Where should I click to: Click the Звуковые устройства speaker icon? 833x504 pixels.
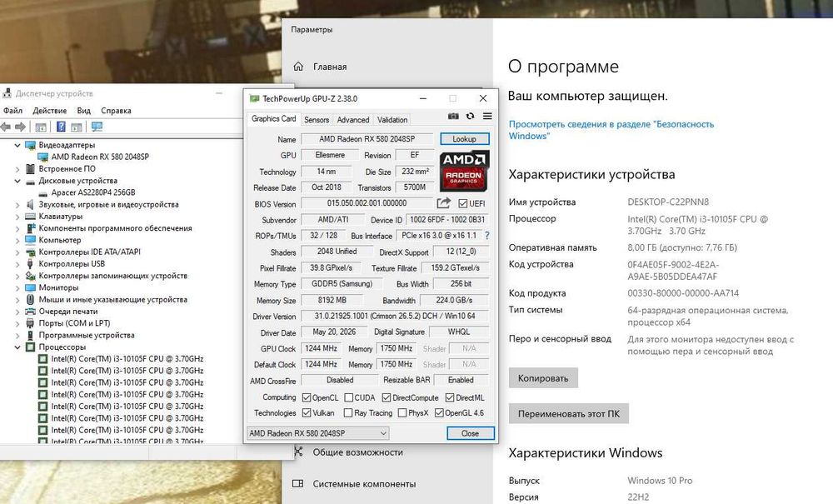[30, 204]
